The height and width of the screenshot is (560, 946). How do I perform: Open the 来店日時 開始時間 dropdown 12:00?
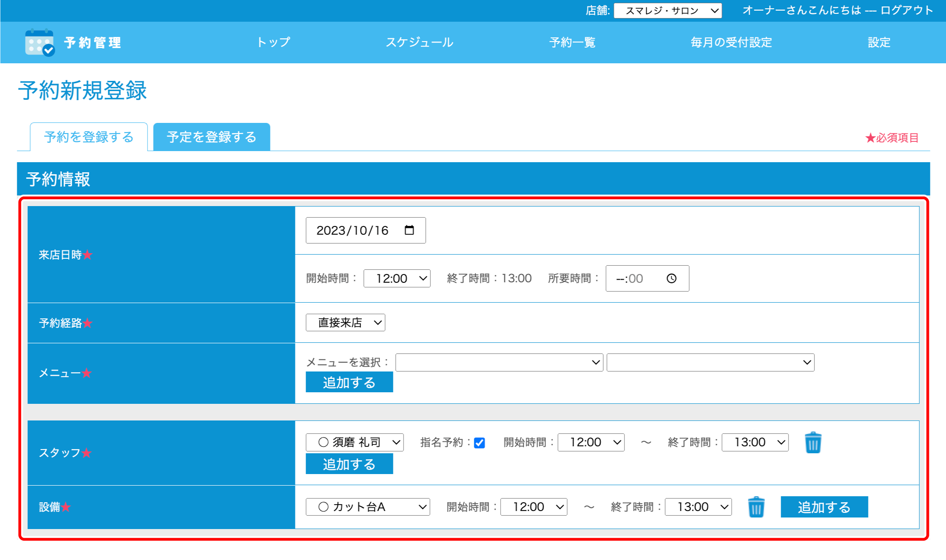point(397,279)
